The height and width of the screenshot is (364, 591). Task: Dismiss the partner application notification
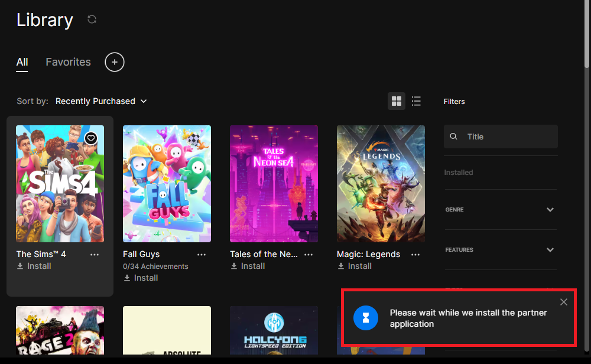pyautogui.click(x=563, y=301)
